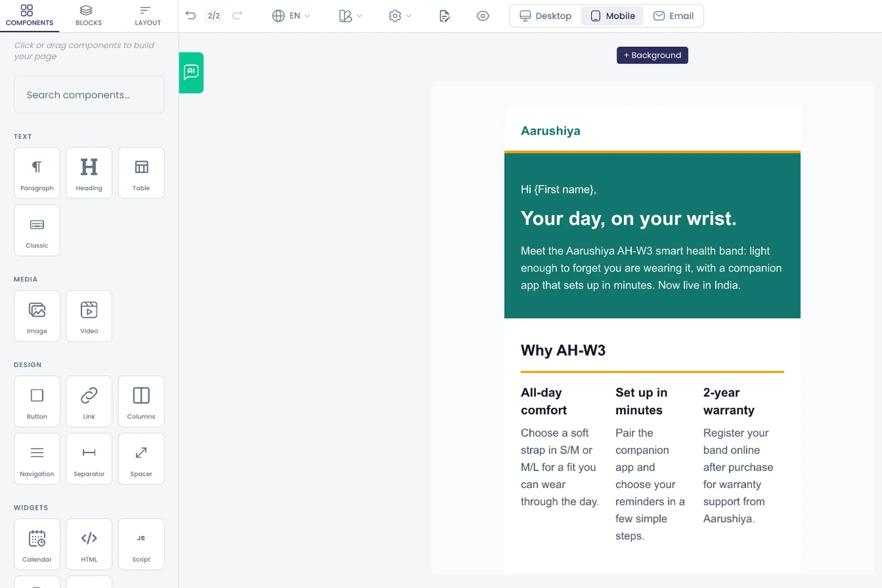This screenshot has height=588, width=882.
Task: Undo the last change
Action: [191, 16]
